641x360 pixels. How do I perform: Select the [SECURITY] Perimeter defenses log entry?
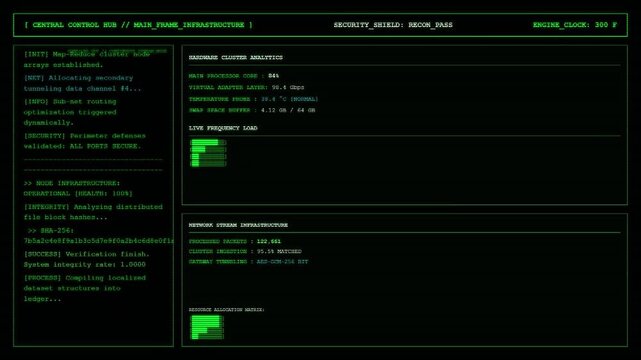click(x=85, y=141)
